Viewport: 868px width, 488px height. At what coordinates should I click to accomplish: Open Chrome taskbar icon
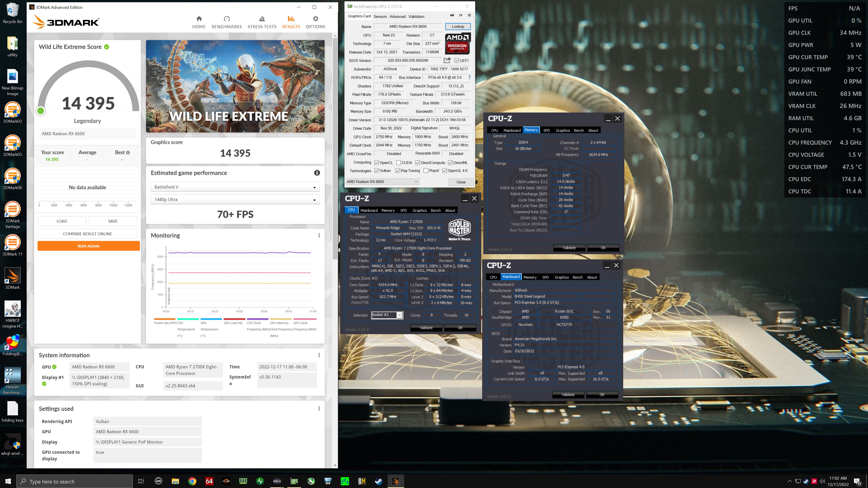coord(192,481)
